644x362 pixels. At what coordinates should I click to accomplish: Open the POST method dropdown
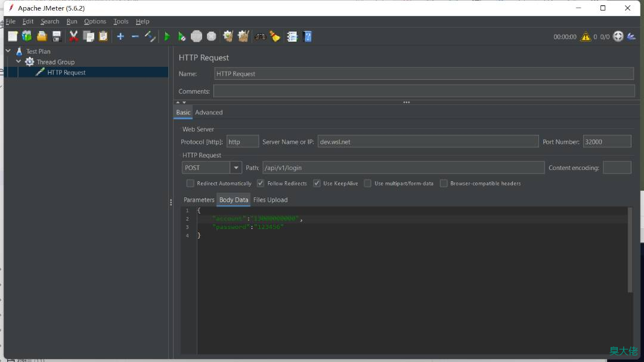coord(236,168)
